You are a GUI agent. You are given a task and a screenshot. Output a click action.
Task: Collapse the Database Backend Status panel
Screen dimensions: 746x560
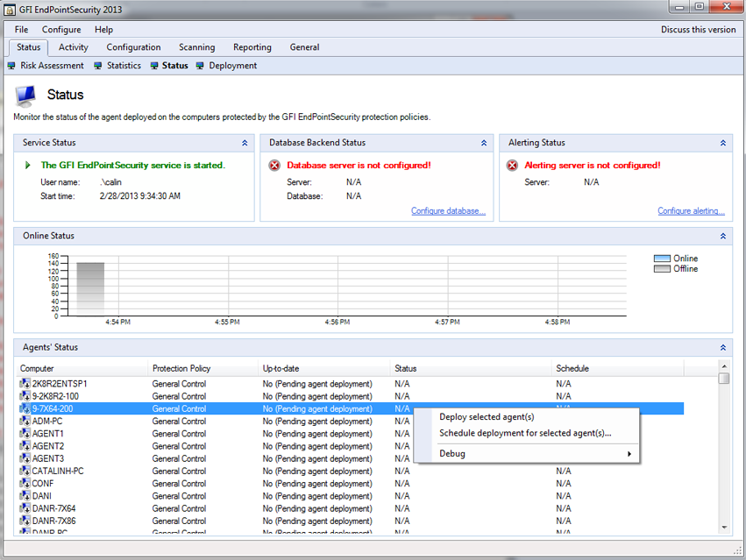pyautogui.click(x=484, y=143)
